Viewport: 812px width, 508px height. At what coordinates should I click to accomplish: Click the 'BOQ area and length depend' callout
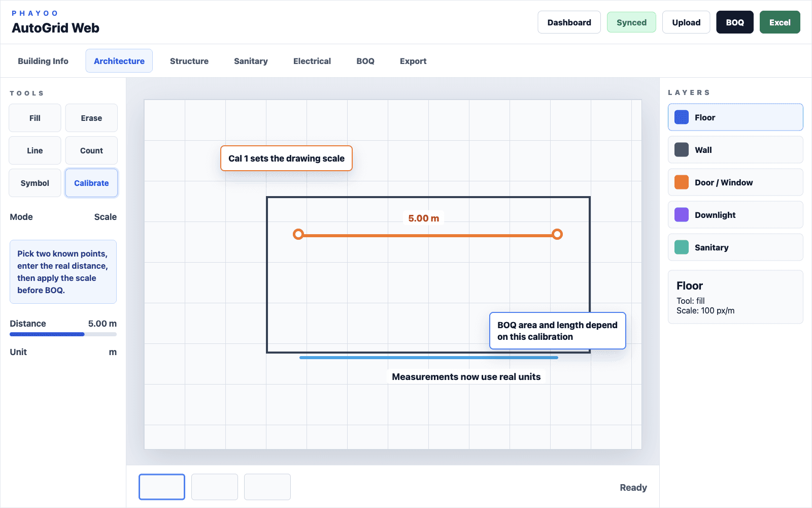coord(557,331)
